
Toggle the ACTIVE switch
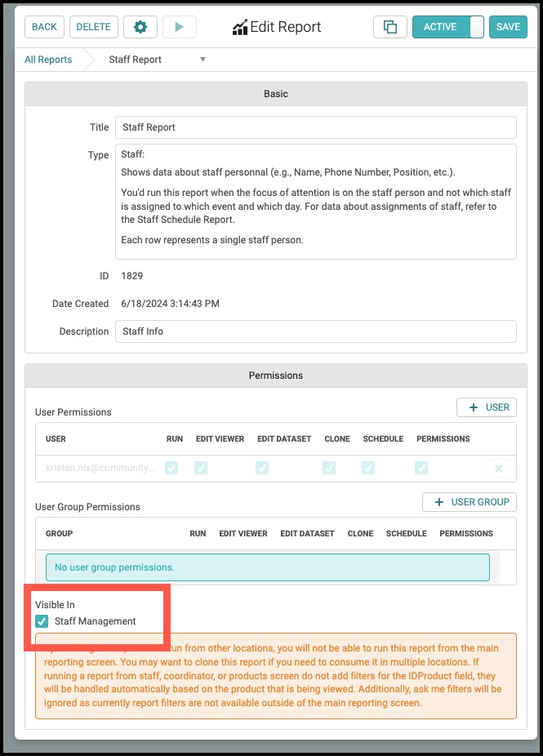448,27
